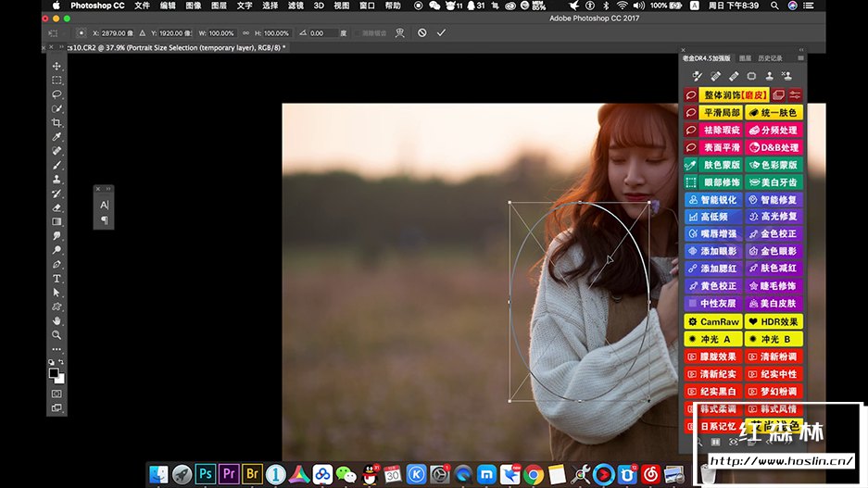Select the Zoom tool in toolbar

[x=57, y=334]
